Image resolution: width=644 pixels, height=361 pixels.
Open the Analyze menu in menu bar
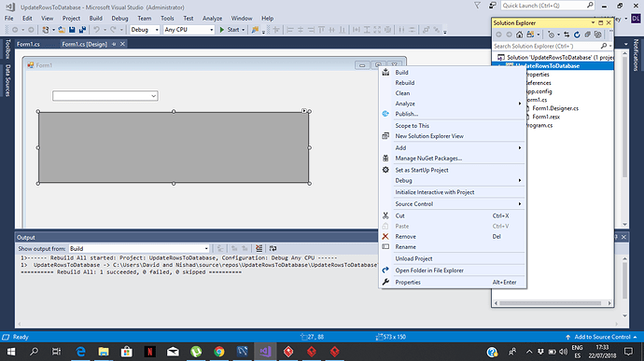click(212, 19)
